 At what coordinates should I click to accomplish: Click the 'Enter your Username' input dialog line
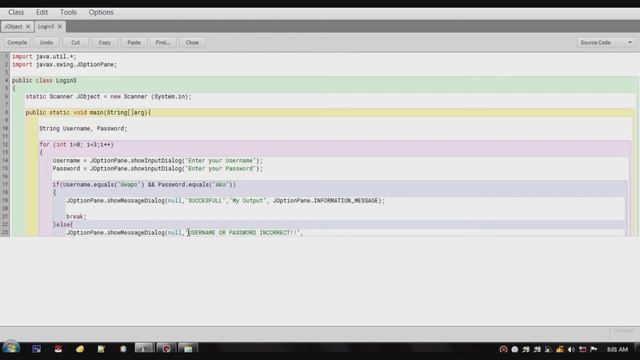point(158,161)
